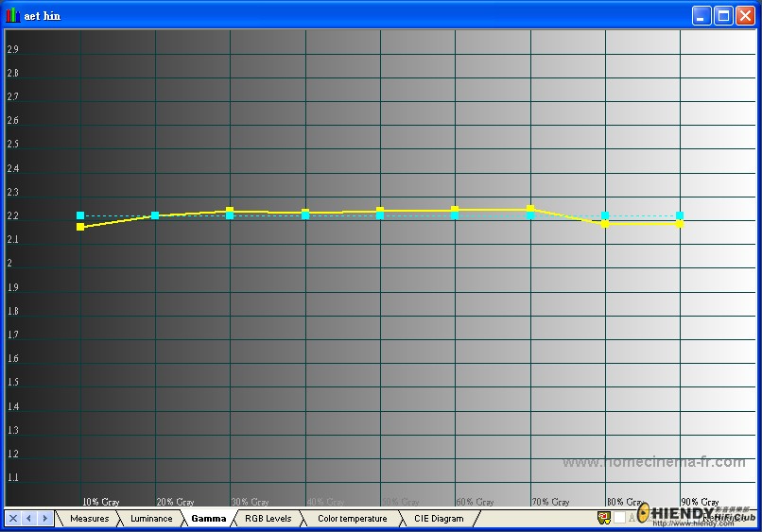Open the Luminance tab
The image size is (762, 532).
click(151, 519)
